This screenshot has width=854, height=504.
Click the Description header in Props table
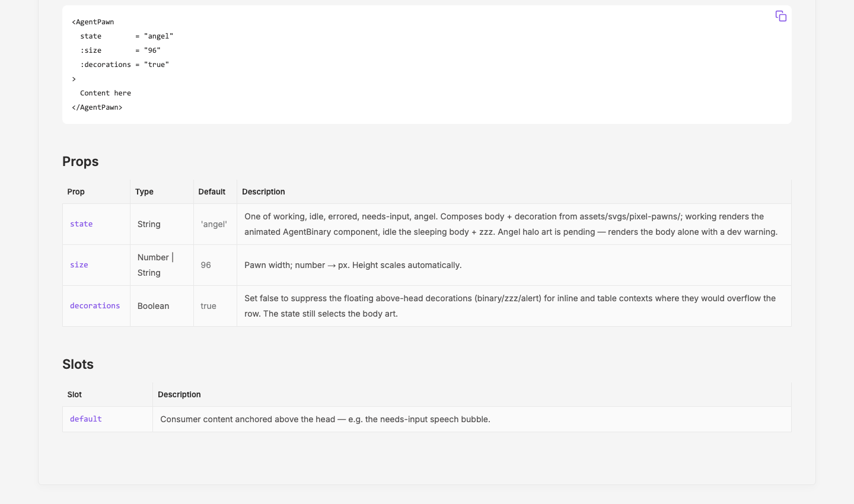pyautogui.click(x=263, y=192)
